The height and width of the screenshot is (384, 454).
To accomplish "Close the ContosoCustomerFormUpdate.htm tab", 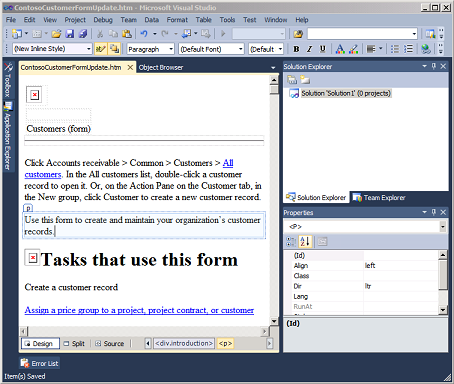I will [x=130, y=68].
